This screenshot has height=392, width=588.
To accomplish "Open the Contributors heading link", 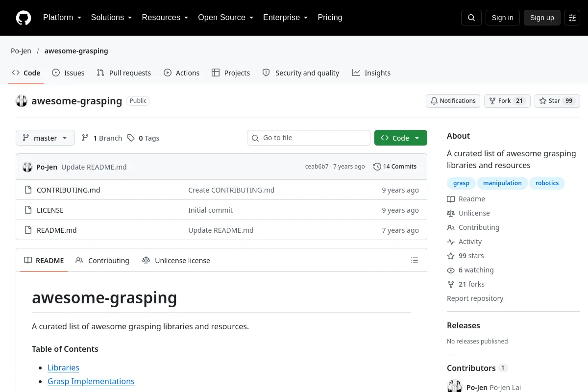I will [x=477, y=368].
